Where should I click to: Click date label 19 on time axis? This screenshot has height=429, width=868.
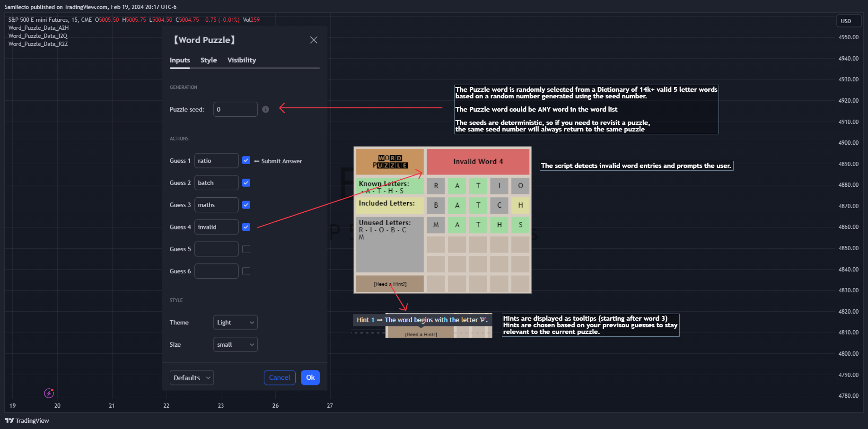[x=13, y=406]
